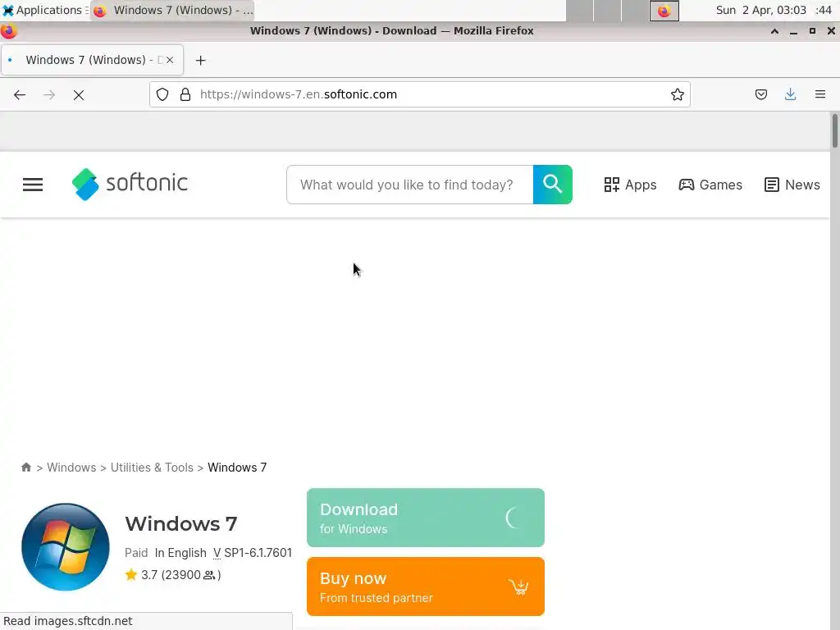
Task: Roll up the Firefox window
Action: click(x=774, y=31)
